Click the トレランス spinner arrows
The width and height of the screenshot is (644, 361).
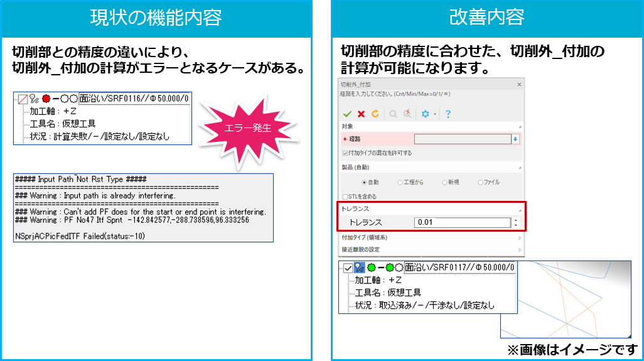(516, 222)
